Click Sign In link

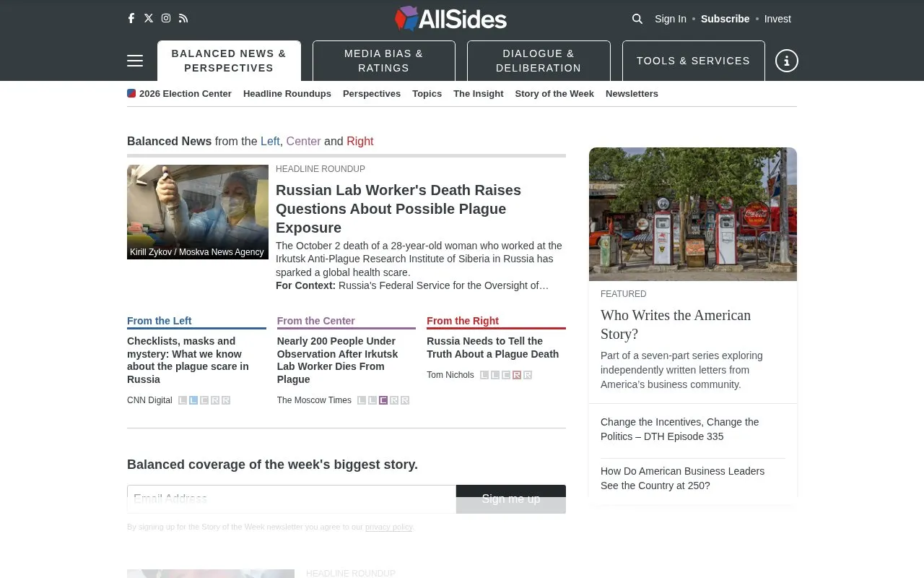pyautogui.click(x=671, y=19)
